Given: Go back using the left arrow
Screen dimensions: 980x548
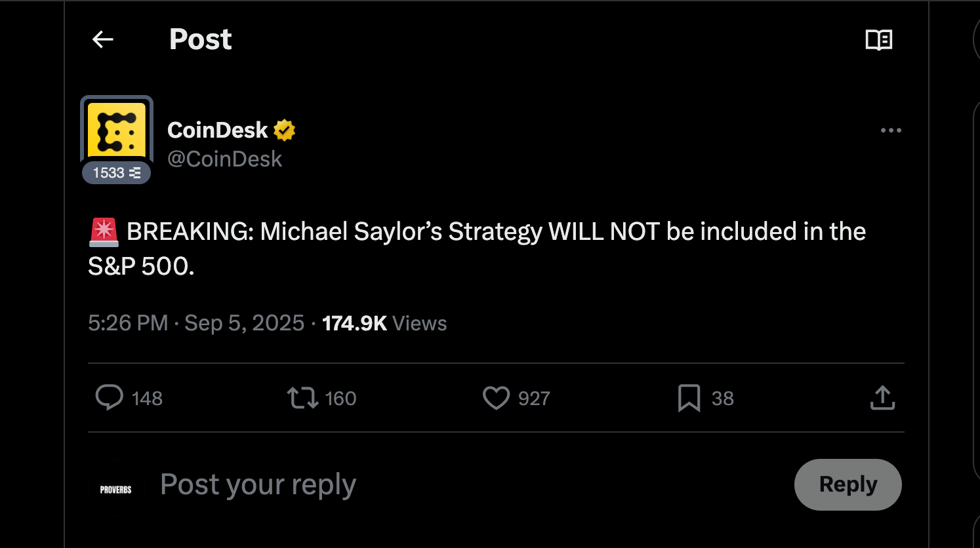Looking at the screenshot, I should coord(103,39).
